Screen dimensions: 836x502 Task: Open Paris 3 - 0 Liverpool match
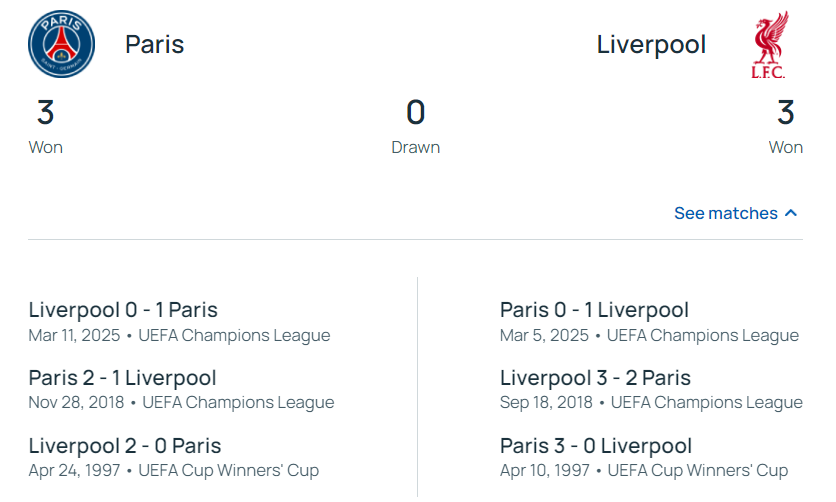(596, 446)
